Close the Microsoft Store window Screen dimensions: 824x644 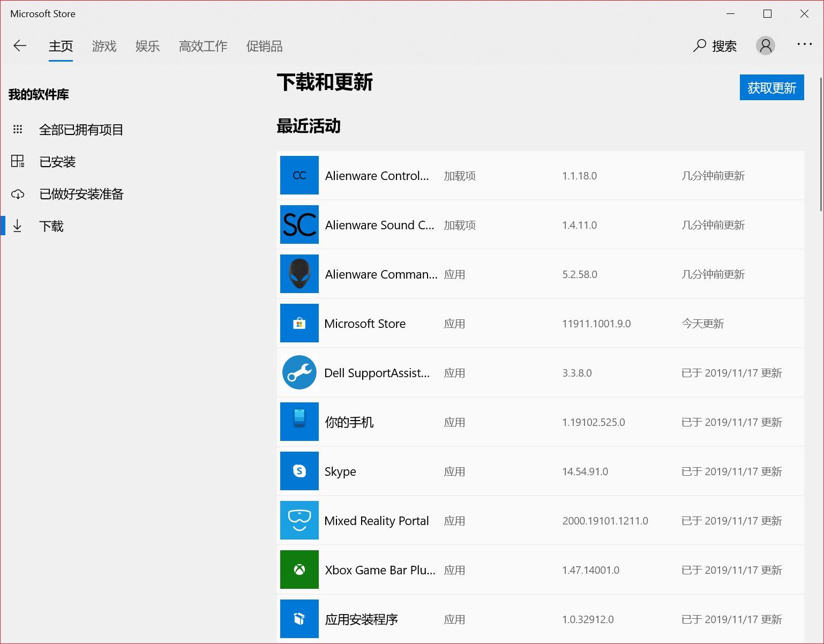(804, 14)
